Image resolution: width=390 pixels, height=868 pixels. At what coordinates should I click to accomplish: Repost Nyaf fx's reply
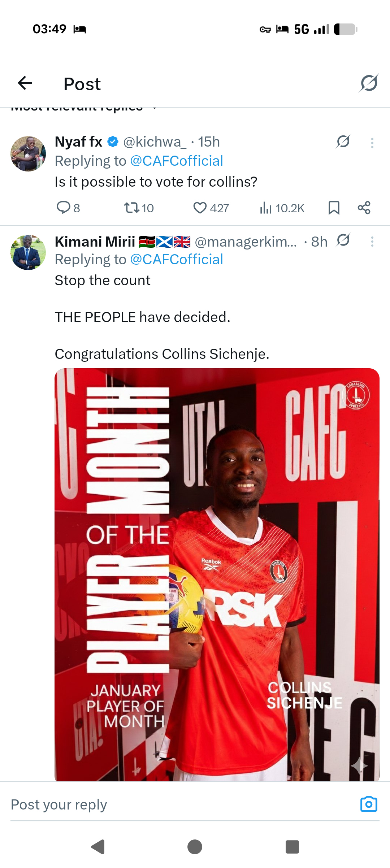[x=131, y=208]
